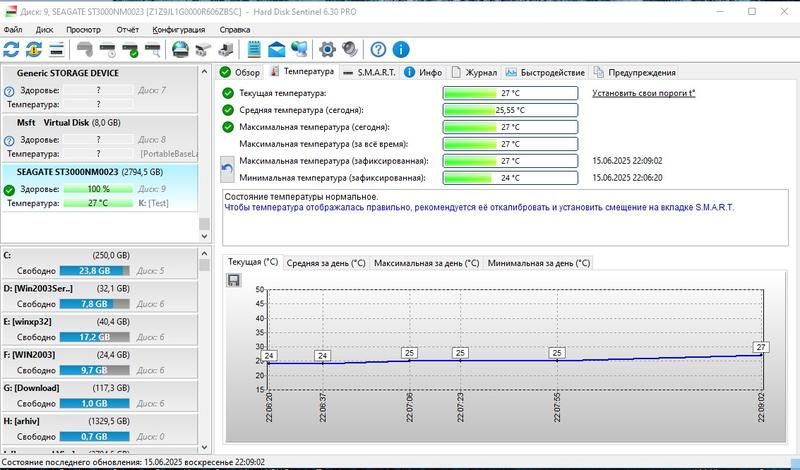Click green check next to Средняя температура (сегодня)
The width and height of the screenshot is (800, 470).
pos(228,110)
